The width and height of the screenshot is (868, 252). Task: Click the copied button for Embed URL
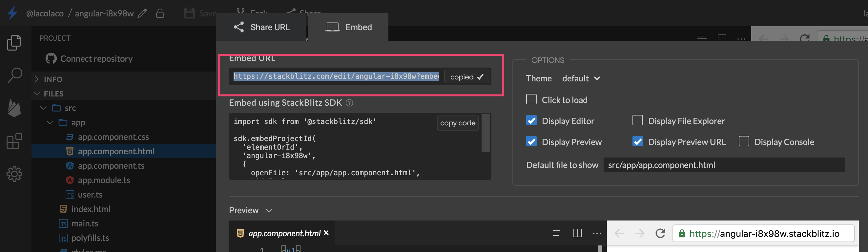click(467, 77)
